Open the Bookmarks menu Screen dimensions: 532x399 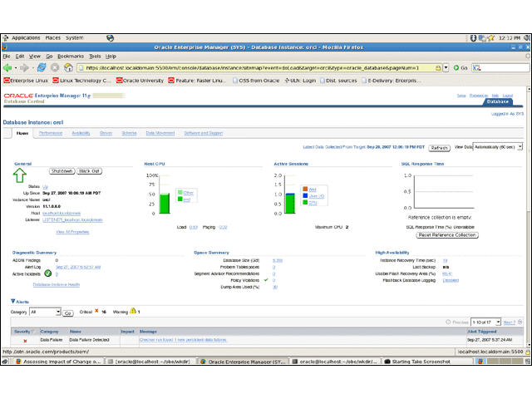click(x=71, y=57)
